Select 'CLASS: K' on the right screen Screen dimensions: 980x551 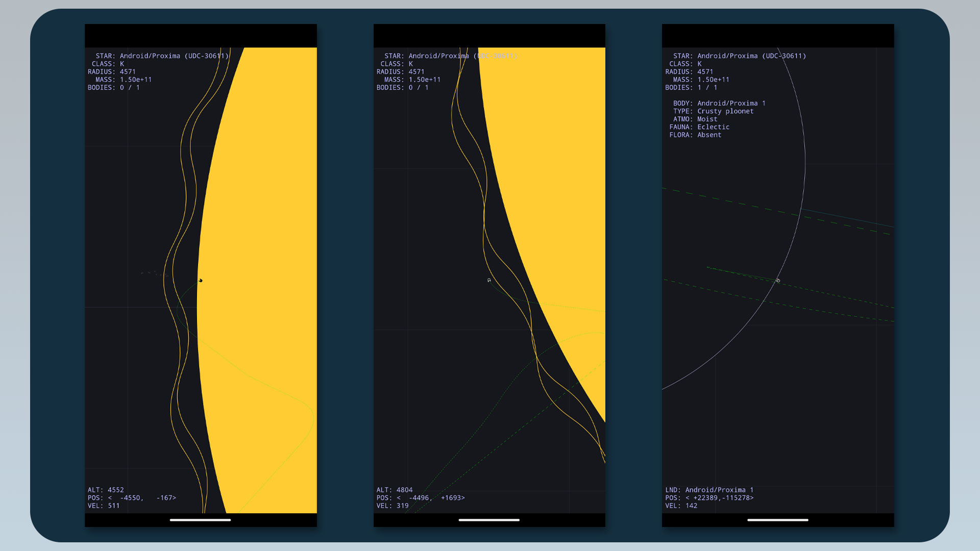point(685,64)
